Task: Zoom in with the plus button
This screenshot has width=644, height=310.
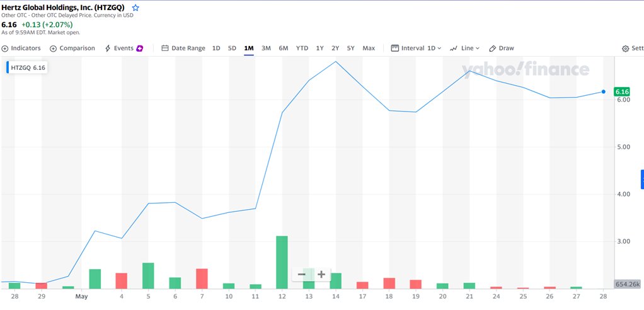Action: coord(321,274)
